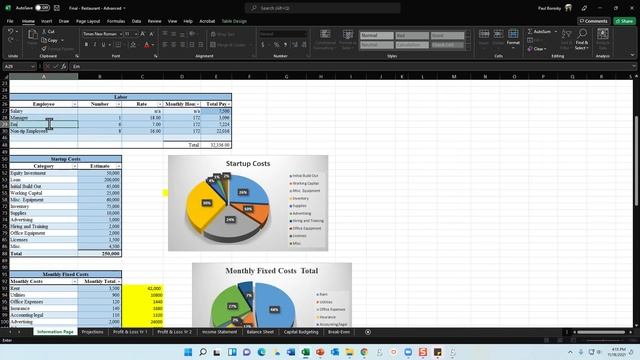The width and height of the screenshot is (640, 360).
Task: Open the font size dropdown
Action: (136, 34)
